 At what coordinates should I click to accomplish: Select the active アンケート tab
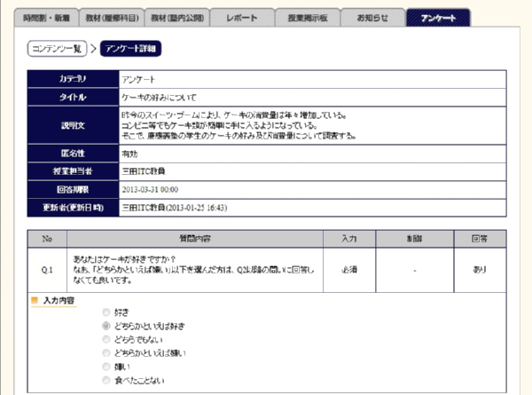coord(438,17)
